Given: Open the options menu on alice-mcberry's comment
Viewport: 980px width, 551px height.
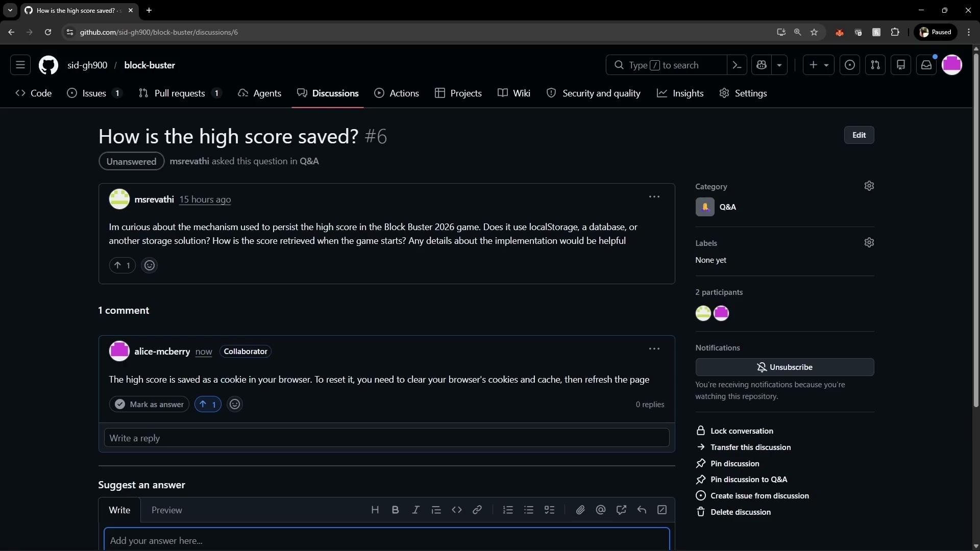Looking at the screenshot, I should coord(654,349).
